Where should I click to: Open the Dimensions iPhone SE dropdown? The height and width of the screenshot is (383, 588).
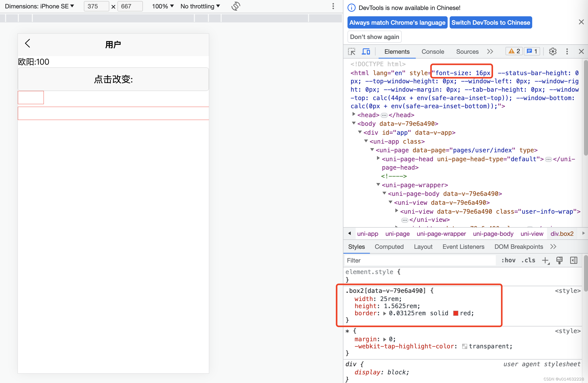[39, 6]
